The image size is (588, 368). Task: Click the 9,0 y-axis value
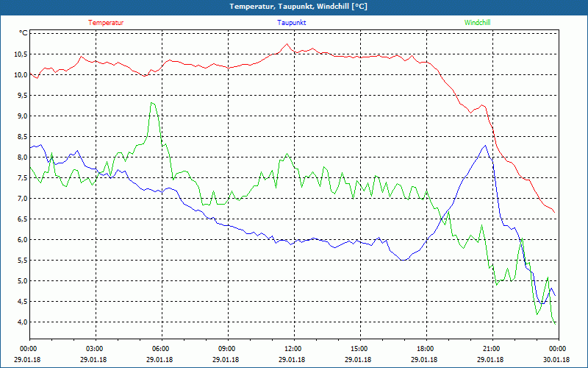tap(23, 116)
